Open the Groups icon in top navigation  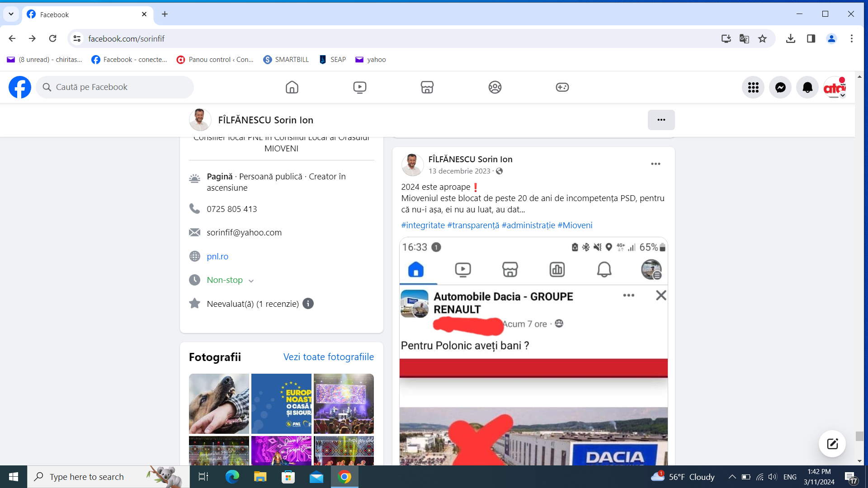[495, 87]
